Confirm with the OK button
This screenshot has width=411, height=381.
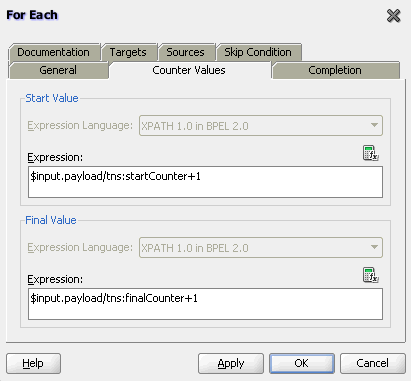tap(302, 363)
